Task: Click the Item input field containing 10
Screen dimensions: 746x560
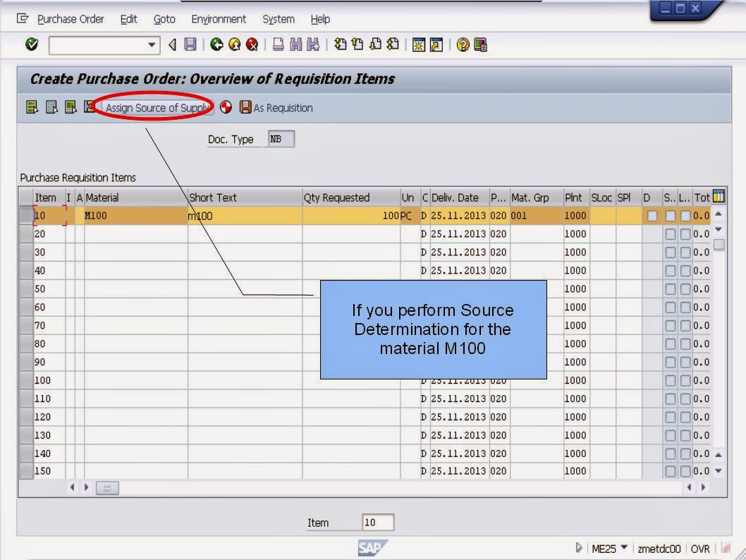Action: point(378,523)
